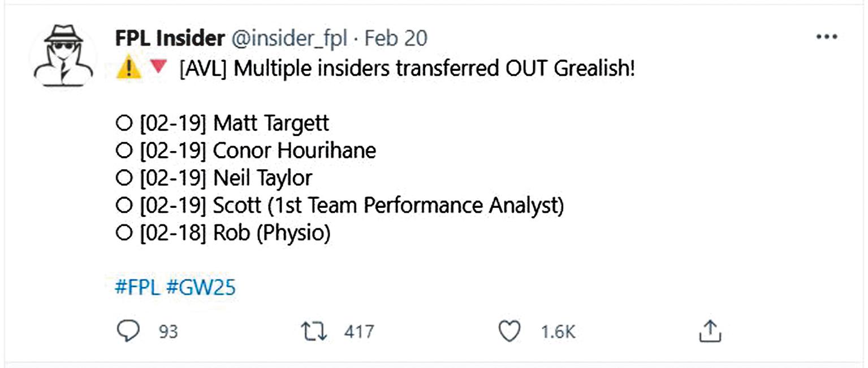Open the Feb 20 timestamp link

pos(395,38)
